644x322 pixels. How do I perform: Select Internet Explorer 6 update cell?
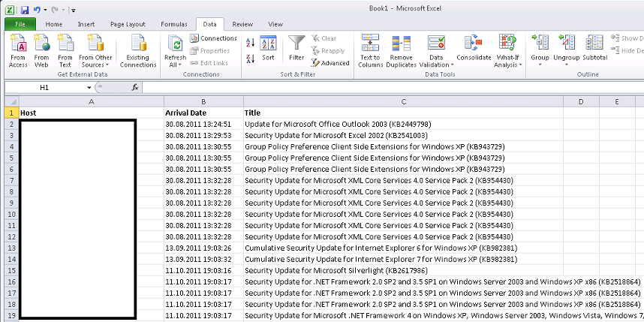403,248
